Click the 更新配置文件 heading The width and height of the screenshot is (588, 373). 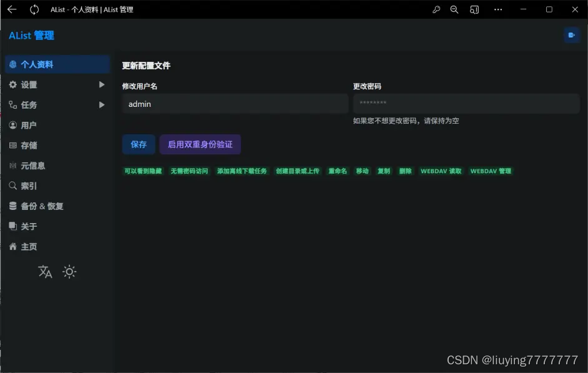146,66
